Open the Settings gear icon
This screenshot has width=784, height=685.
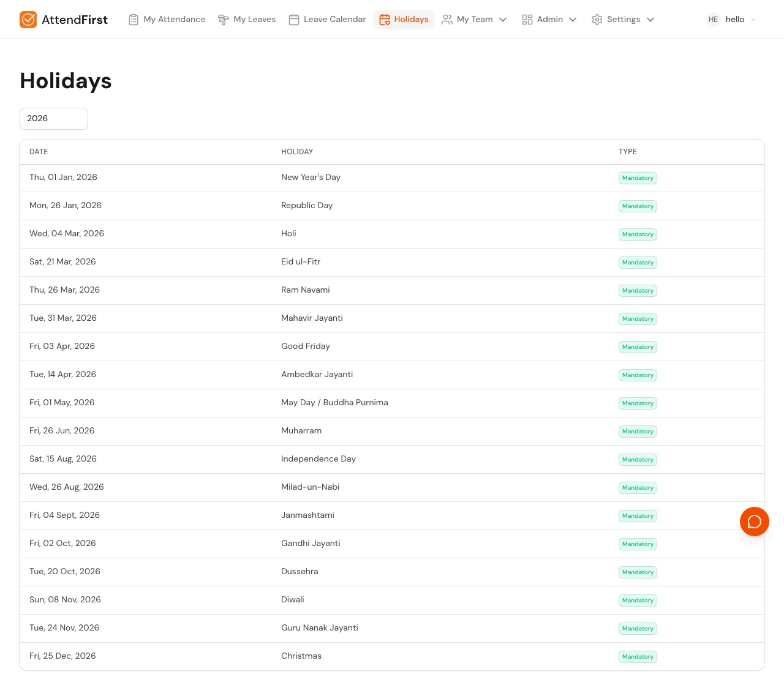(597, 19)
